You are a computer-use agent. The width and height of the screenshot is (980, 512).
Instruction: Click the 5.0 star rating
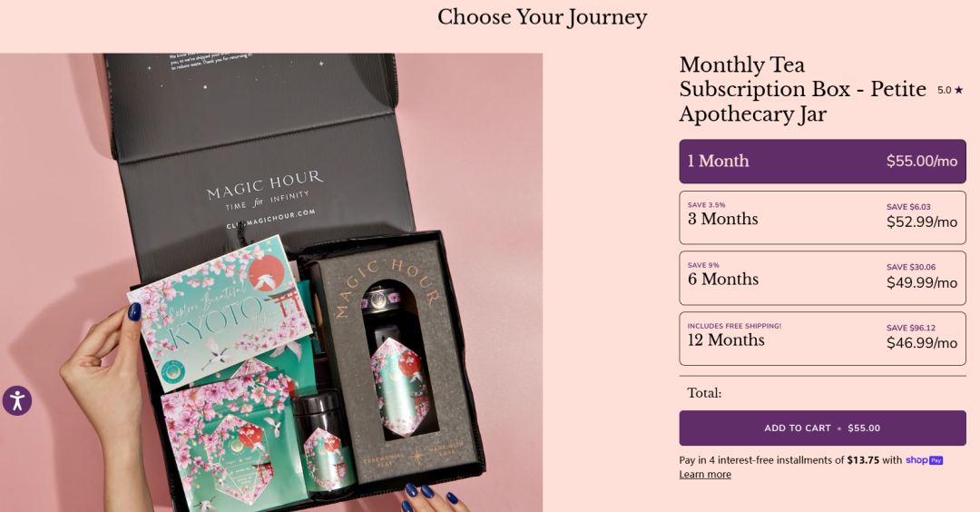tap(950, 90)
